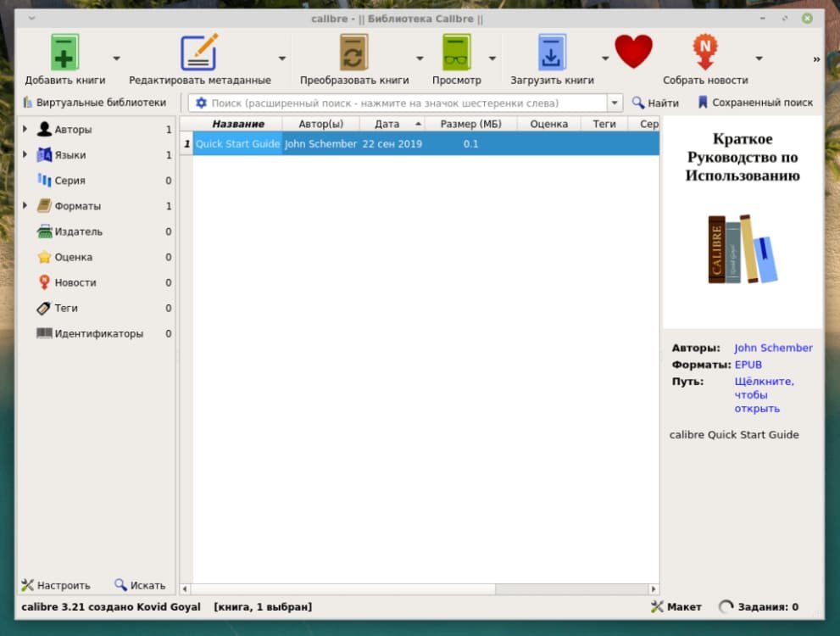Open the EPUB format link
The image size is (840, 636).
pos(748,365)
